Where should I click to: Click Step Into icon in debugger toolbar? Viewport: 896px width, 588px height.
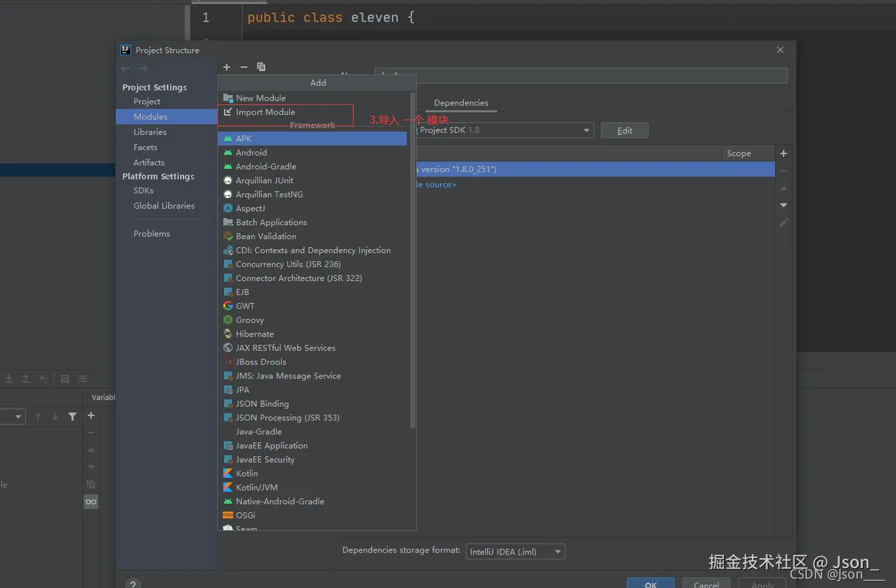click(9, 379)
